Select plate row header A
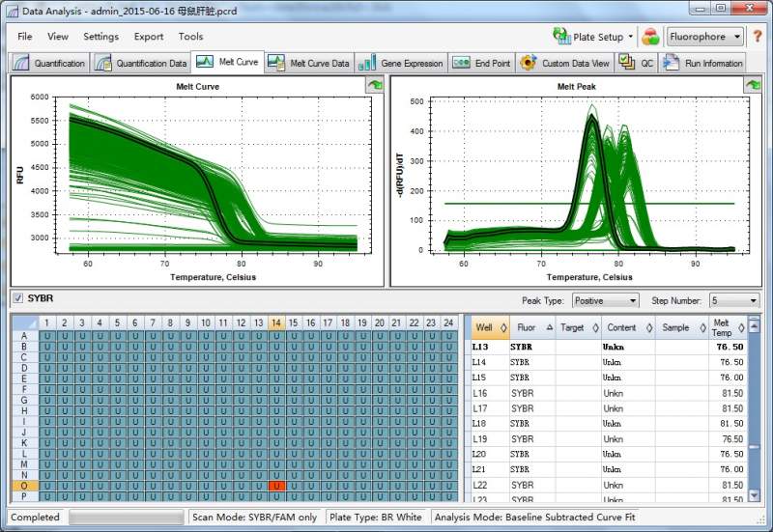This screenshot has height=532, width=773. point(24,336)
